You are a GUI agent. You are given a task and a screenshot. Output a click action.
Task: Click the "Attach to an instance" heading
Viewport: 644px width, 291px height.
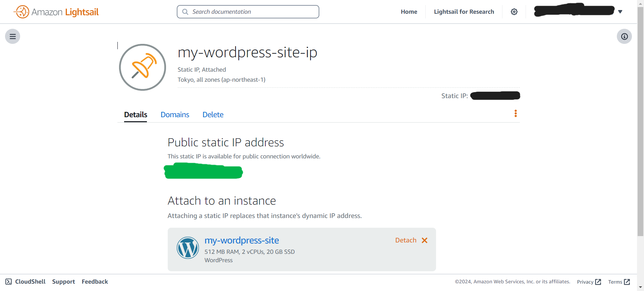222,201
